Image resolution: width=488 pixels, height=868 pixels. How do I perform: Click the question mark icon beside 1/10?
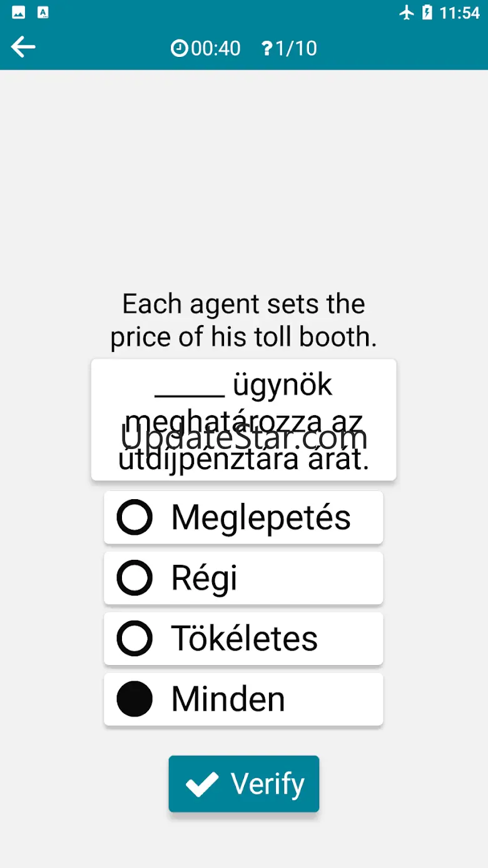click(x=267, y=48)
